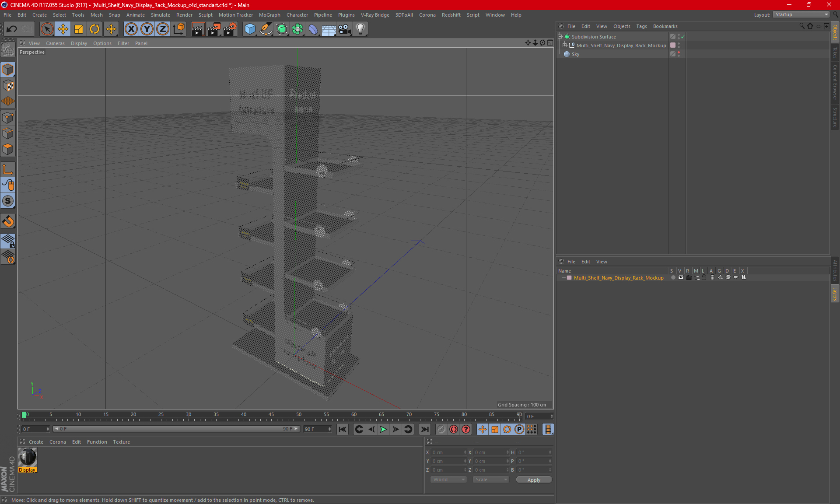840x504 pixels.
Task: Open deformer objects icon
Action: click(313, 29)
